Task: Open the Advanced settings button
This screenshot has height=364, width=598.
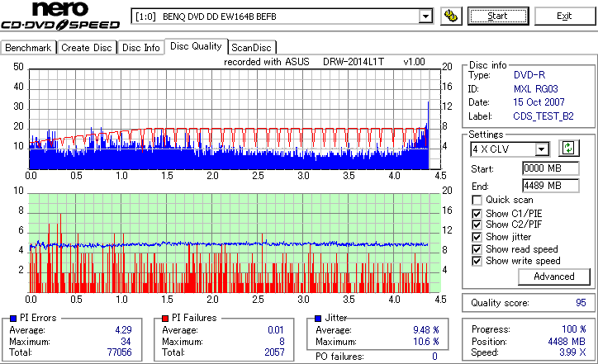Action: pos(553,277)
